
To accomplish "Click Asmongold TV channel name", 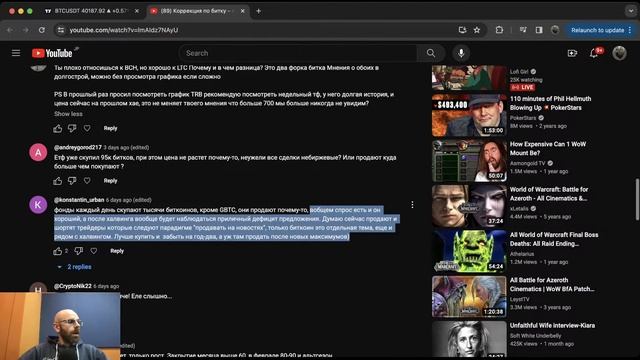I will (527, 163).
